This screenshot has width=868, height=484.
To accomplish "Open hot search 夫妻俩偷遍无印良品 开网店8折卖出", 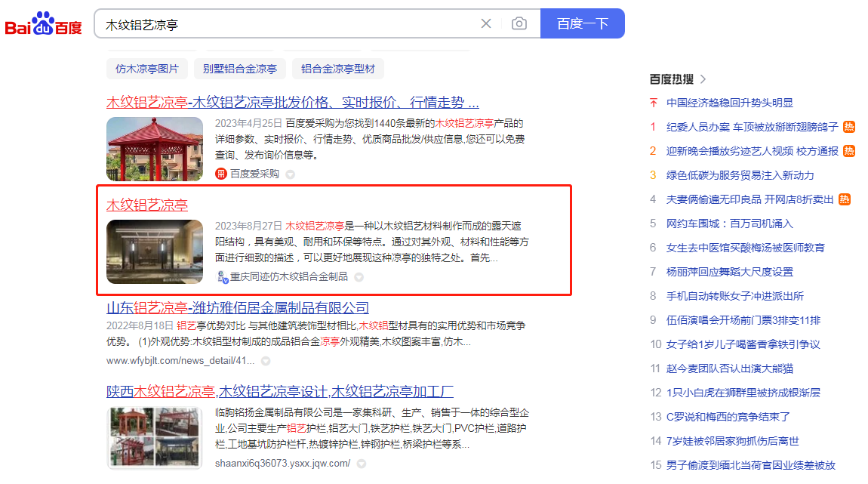I will coord(750,199).
